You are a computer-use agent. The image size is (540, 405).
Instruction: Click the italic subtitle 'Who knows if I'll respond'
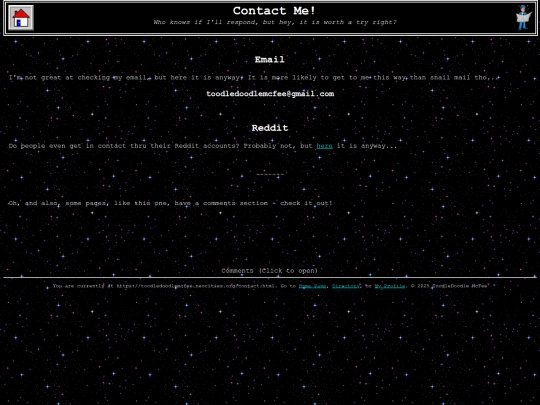[275, 22]
